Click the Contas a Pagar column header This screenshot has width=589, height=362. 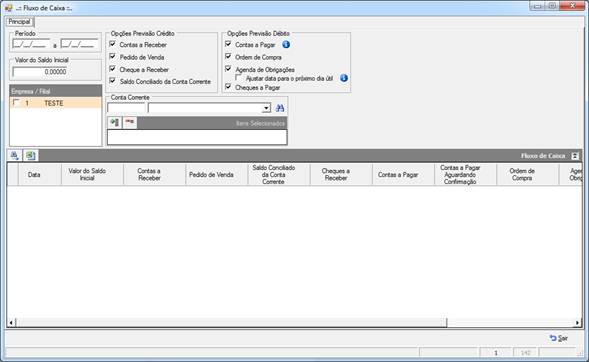tap(403, 175)
